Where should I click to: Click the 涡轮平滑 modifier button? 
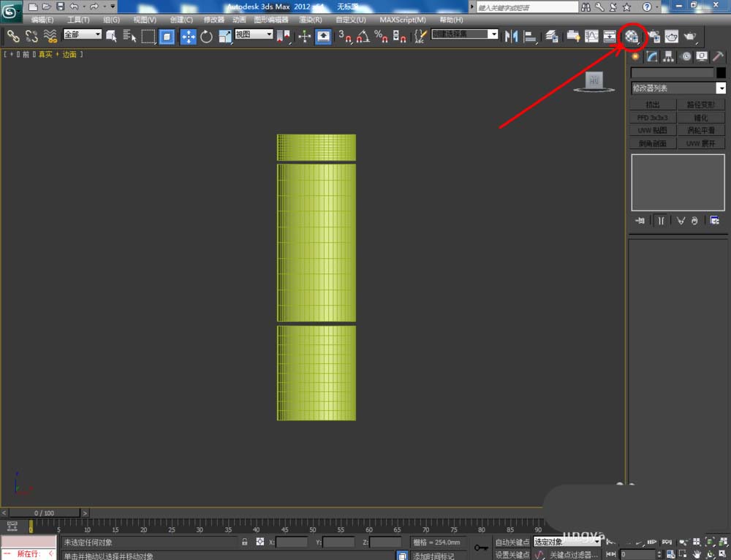point(701,130)
